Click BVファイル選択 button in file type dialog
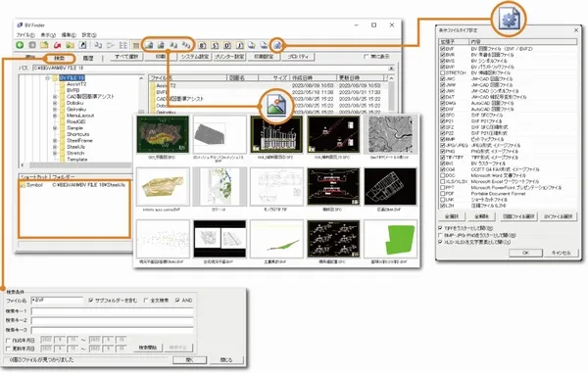The width and height of the screenshot is (588, 373). click(x=559, y=216)
